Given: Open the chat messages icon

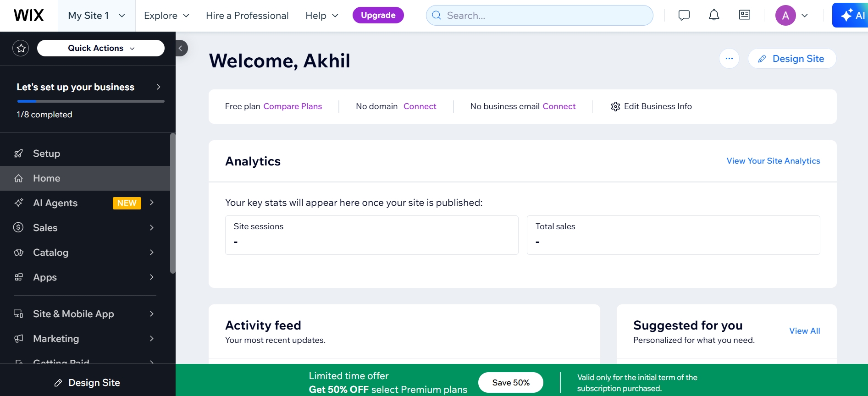Looking at the screenshot, I should pos(684,15).
